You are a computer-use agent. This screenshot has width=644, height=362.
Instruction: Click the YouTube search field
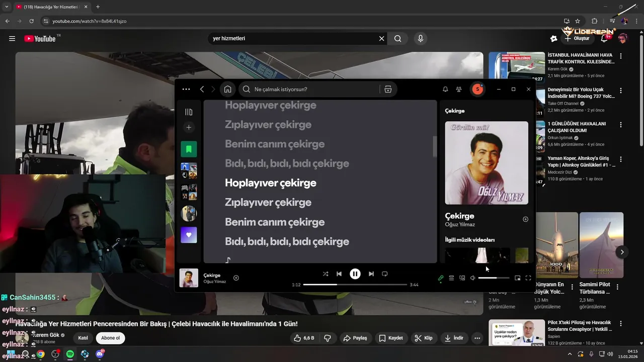pos(294,39)
